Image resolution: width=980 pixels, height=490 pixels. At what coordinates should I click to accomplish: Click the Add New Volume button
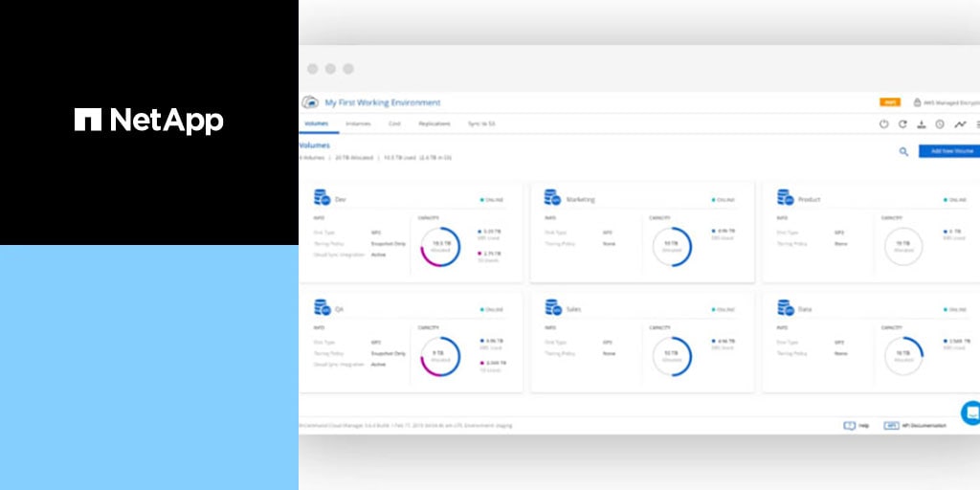tap(948, 151)
